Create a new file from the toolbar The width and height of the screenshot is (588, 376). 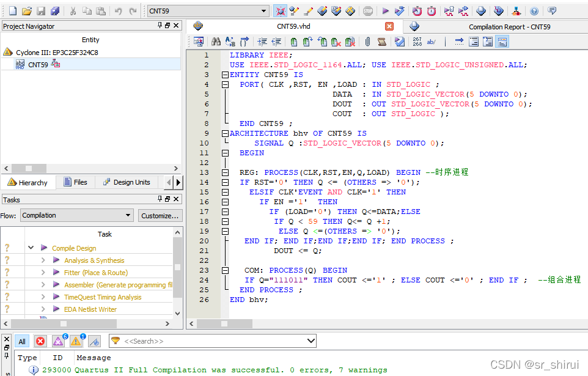13,11
